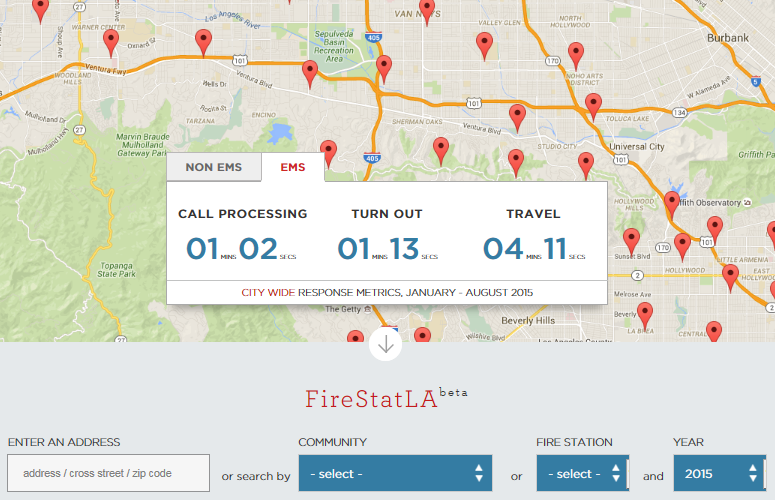This screenshot has height=500, width=775.
Task: Click the Marvin Braude Mulholland Gateway Park label
Action: 142,145
